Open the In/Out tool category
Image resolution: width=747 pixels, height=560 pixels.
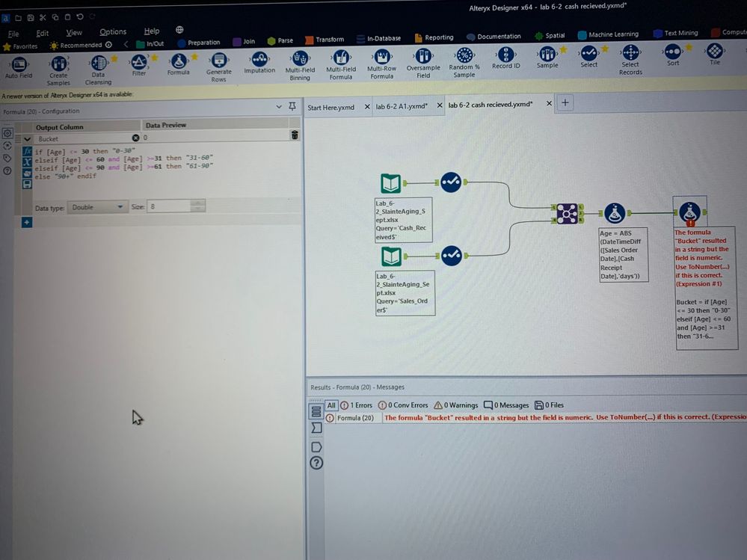[x=150, y=44]
